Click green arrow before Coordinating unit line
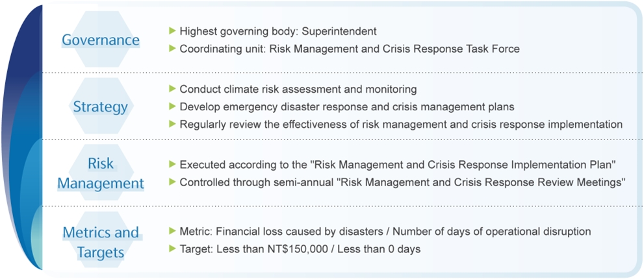644x279 pixels. click(x=172, y=48)
